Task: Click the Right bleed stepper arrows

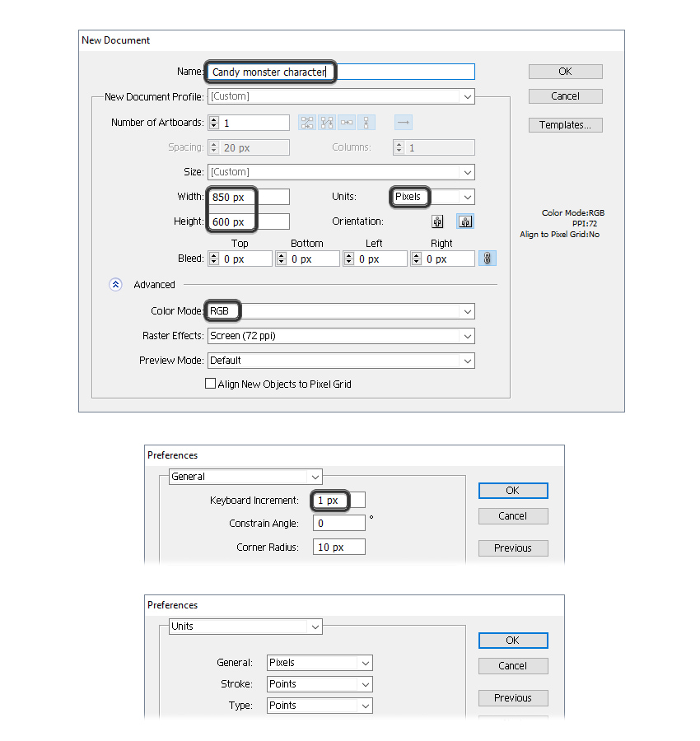Action: 417,259
